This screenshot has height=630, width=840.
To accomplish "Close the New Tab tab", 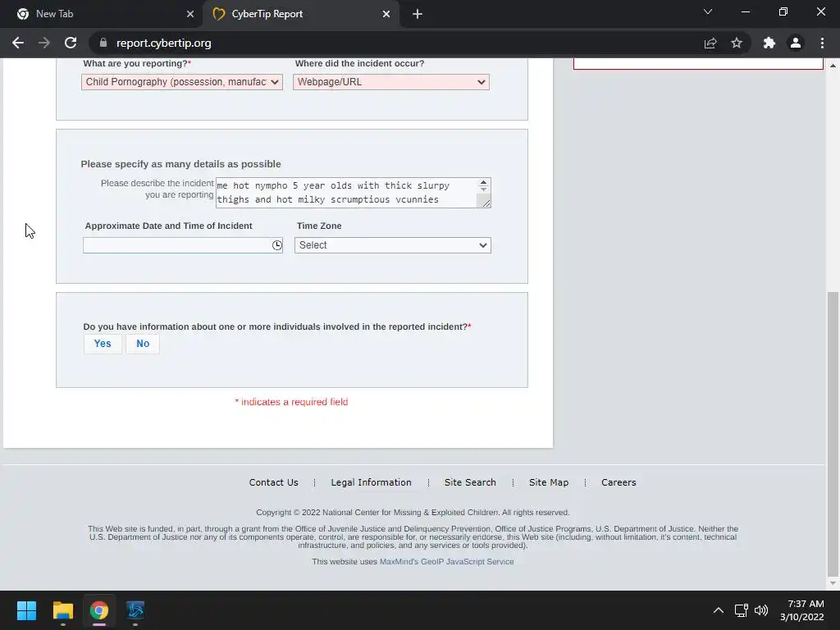I will (190, 14).
